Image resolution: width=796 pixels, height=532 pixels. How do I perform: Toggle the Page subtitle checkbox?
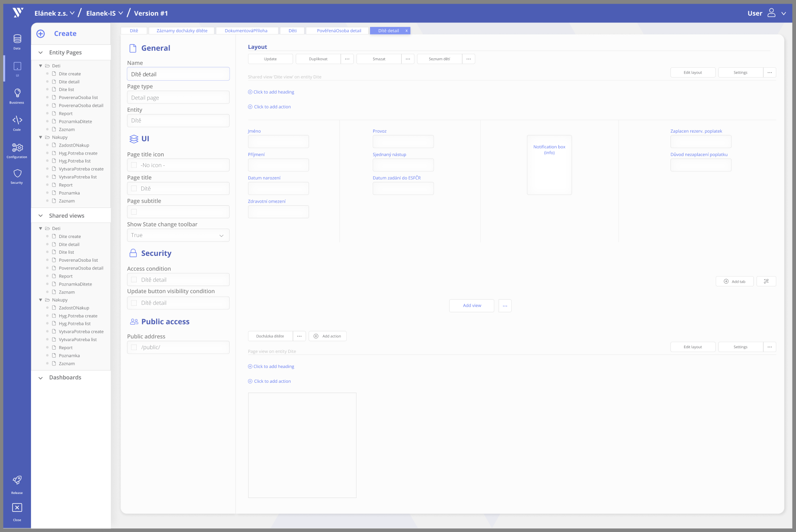pyautogui.click(x=134, y=212)
